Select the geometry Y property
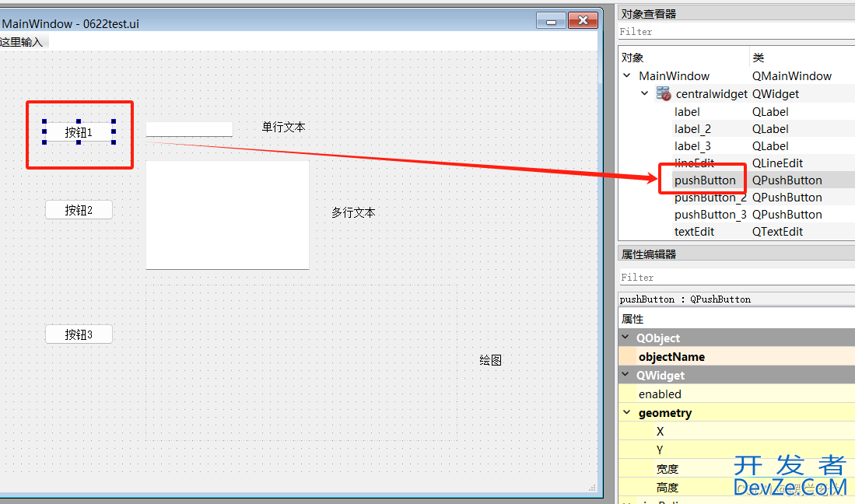This screenshot has width=855, height=504. pyautogui.click(x=737, y=450)
